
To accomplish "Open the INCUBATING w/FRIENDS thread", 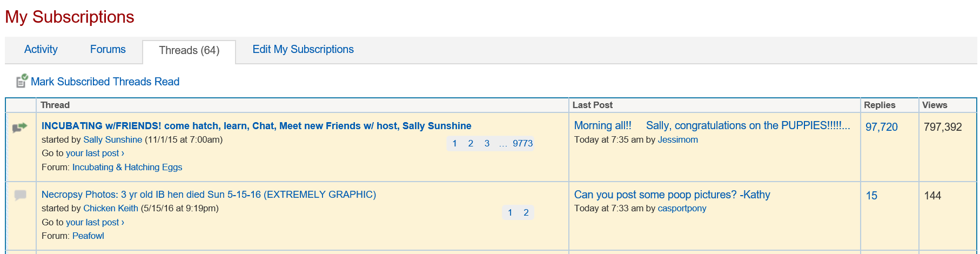I will (x=256, y=126).
